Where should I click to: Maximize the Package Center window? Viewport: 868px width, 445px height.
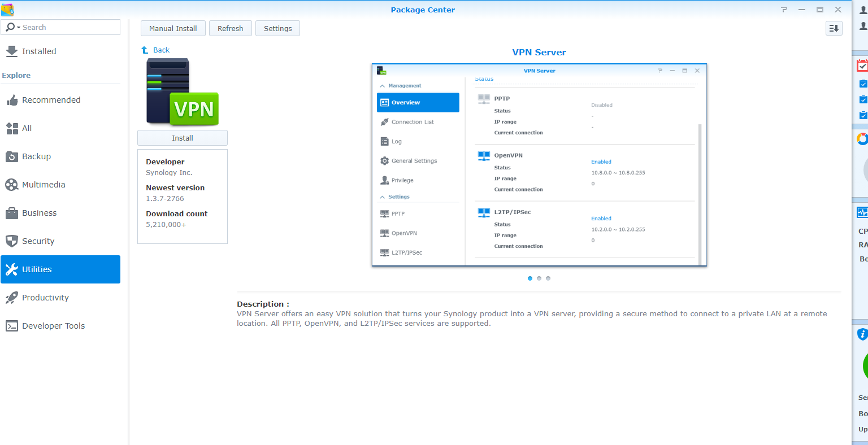(x=820, y=10)
